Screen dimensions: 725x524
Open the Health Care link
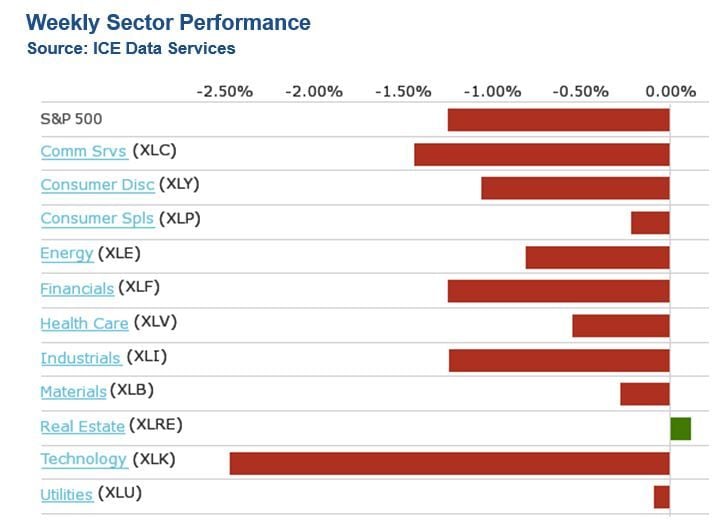point(84,323)
